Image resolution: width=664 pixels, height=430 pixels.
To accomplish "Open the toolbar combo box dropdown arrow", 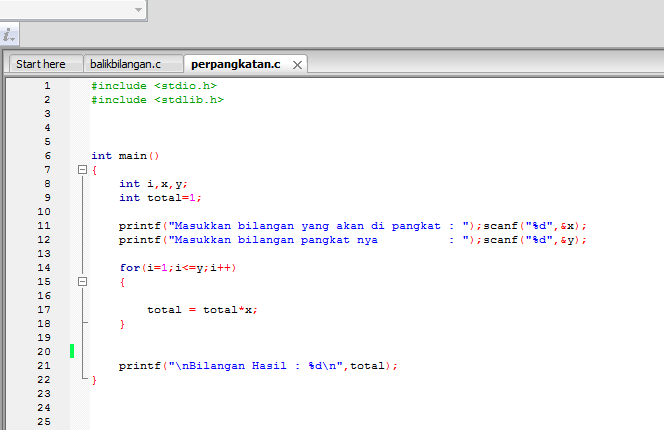I will coord(138,10).
